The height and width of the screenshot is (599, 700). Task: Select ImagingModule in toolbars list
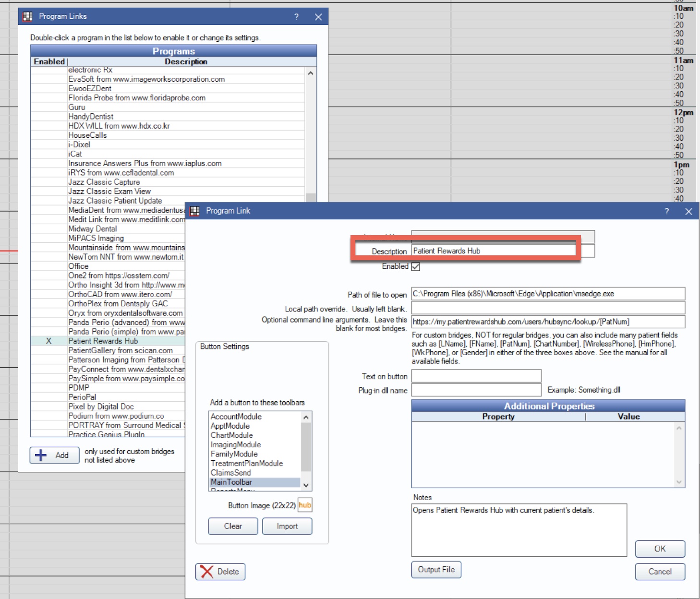click(x=255, y=444)
